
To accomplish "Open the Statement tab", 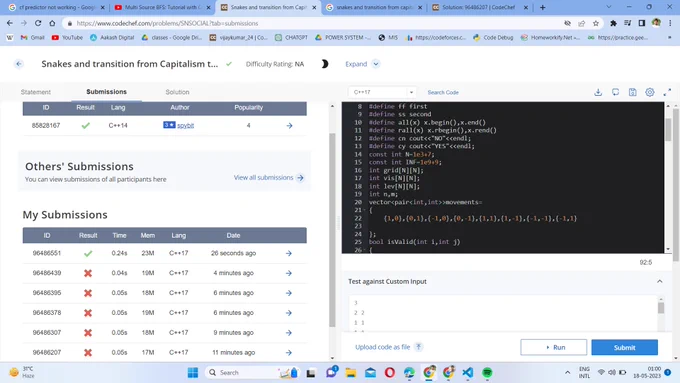I will (x=36, y=92).
